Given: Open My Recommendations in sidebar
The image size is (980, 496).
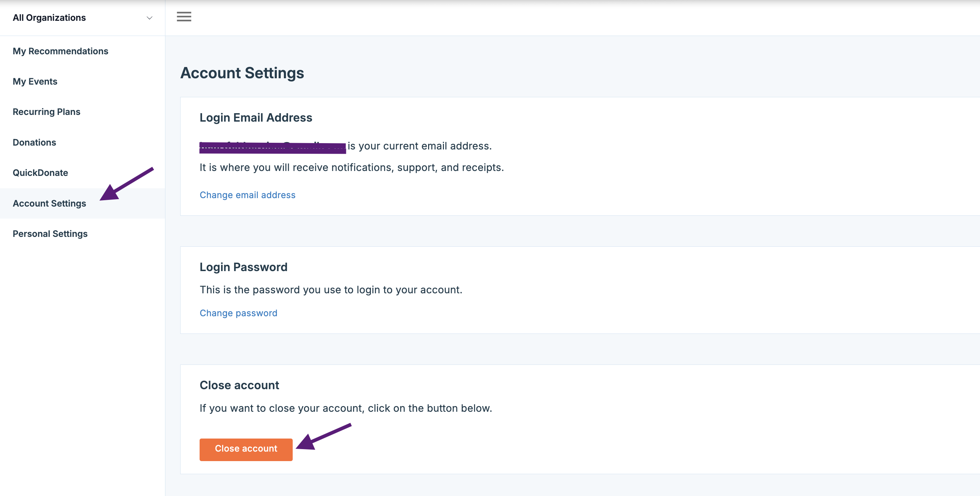Looking at the screenshot, I should click(60, 51).
